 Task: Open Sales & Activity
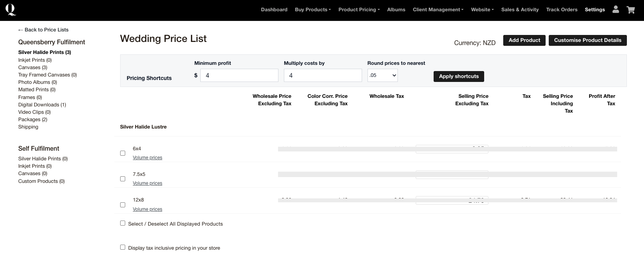520,10
